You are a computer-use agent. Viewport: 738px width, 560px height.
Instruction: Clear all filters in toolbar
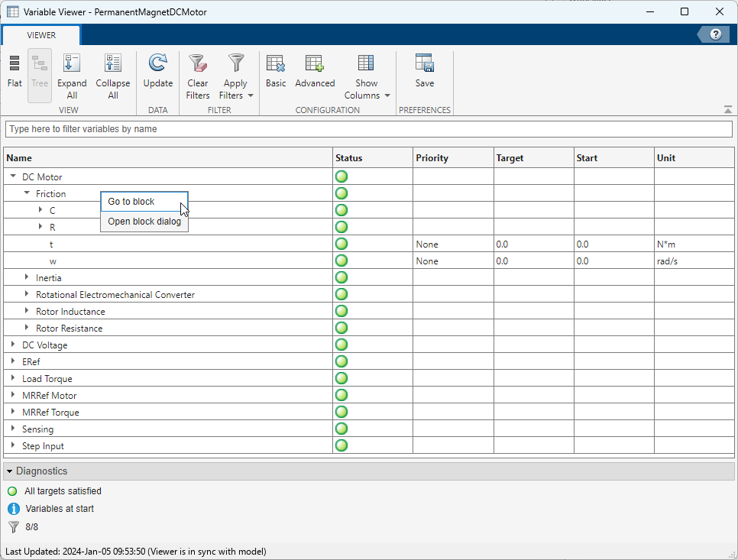[198, 63]
